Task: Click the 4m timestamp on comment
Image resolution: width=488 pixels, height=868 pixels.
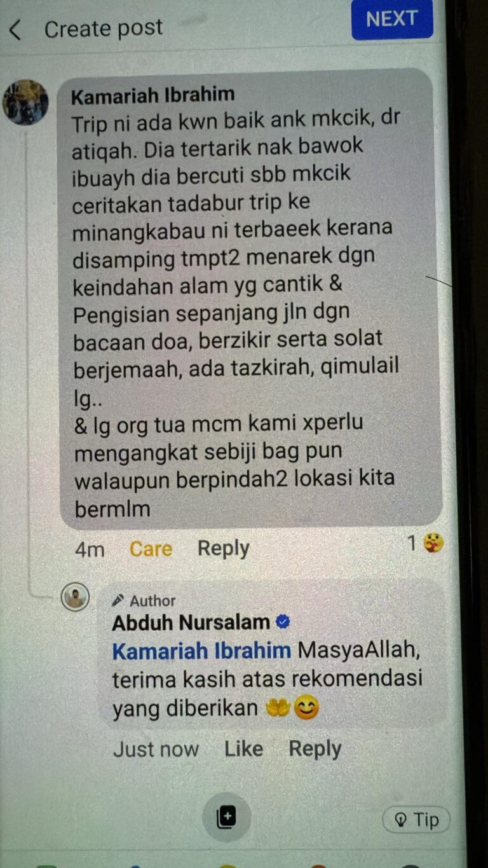Action: click(x=90, y=549)
